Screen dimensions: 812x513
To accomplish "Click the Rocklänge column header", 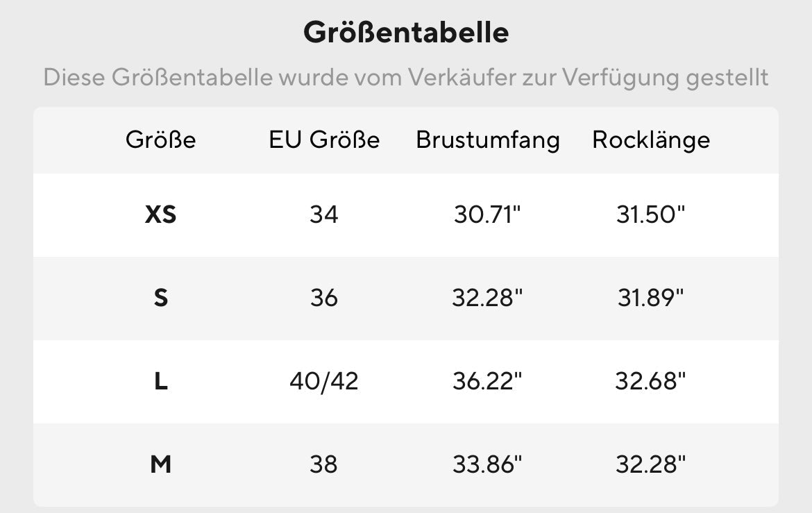I will [x=651, y=140].
